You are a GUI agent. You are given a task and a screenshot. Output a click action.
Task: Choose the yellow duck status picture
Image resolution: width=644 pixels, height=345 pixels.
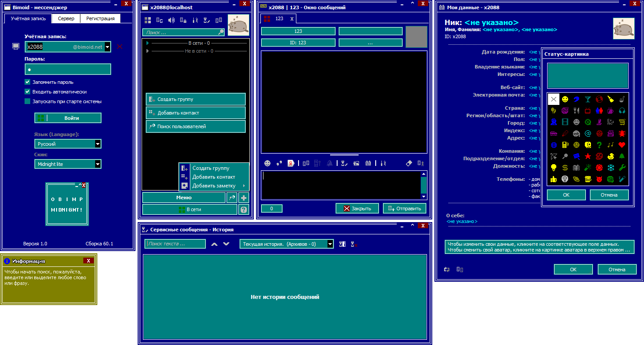[610, 156]
